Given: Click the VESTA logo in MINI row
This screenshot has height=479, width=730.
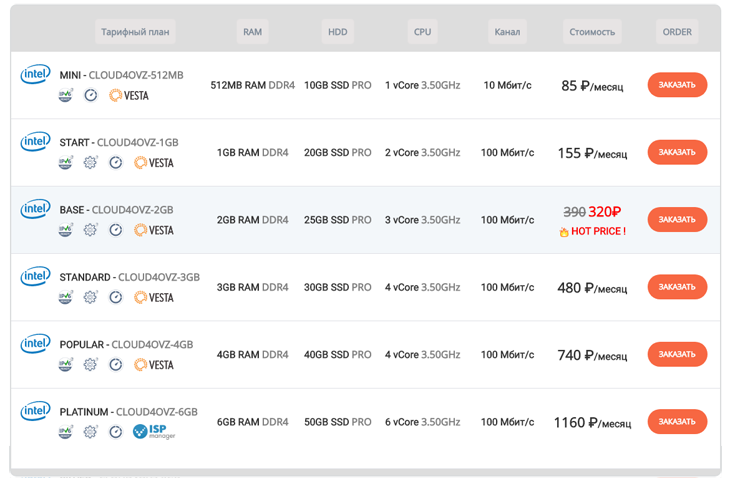Looking at the screenshot, I should click(129, 95).
